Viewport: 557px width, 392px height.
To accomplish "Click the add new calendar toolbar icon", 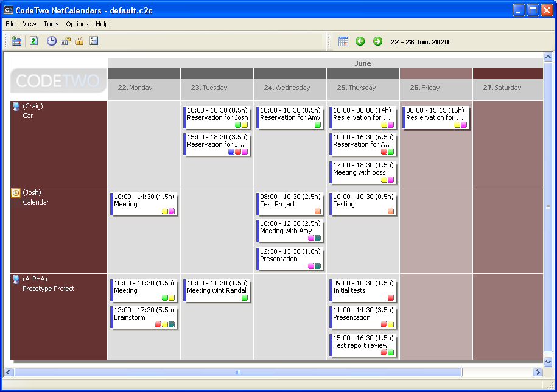I will [16, 41].
